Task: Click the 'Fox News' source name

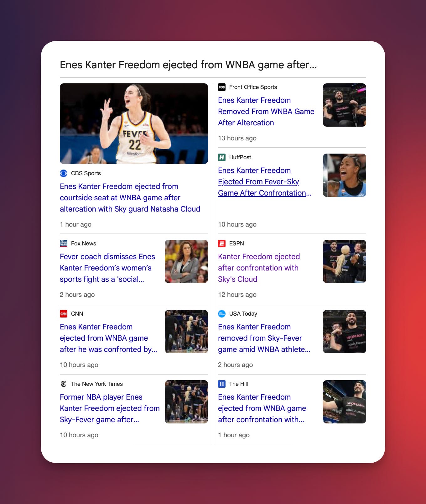Action: pyautogui.click(x=84, y=244)
